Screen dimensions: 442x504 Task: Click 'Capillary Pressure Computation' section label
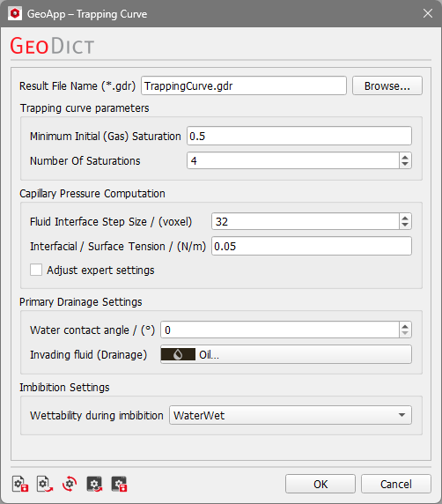pyautogui.click(x=92, y=194)
